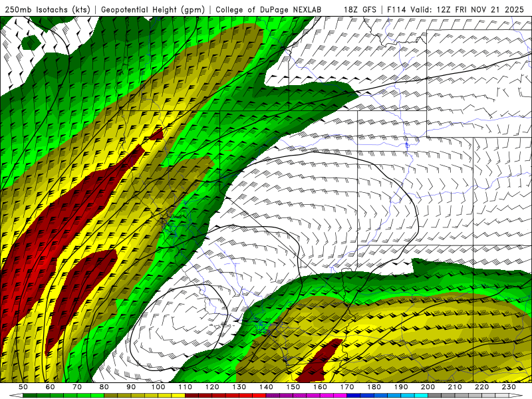Click the 140 value on the color scale
This screenshot has height=399, width=532.
click(267, 387)
